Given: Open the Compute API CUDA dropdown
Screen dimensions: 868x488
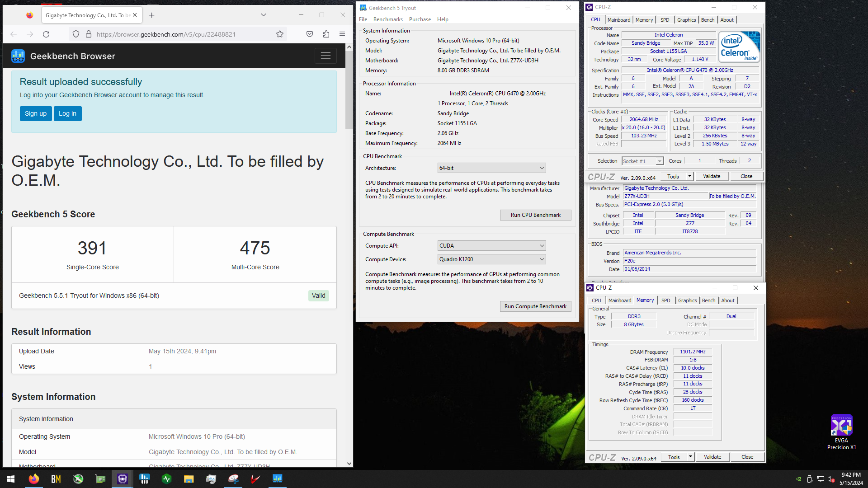Looking at the screenshot, I should click(491, 246).
